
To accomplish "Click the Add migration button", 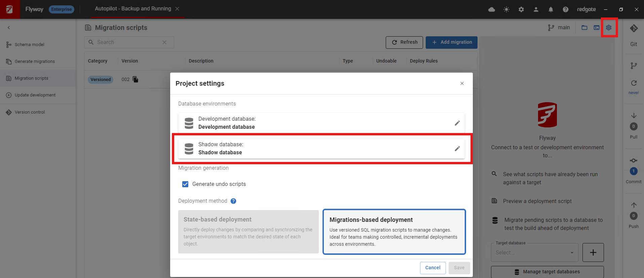I will click(451, 42).
